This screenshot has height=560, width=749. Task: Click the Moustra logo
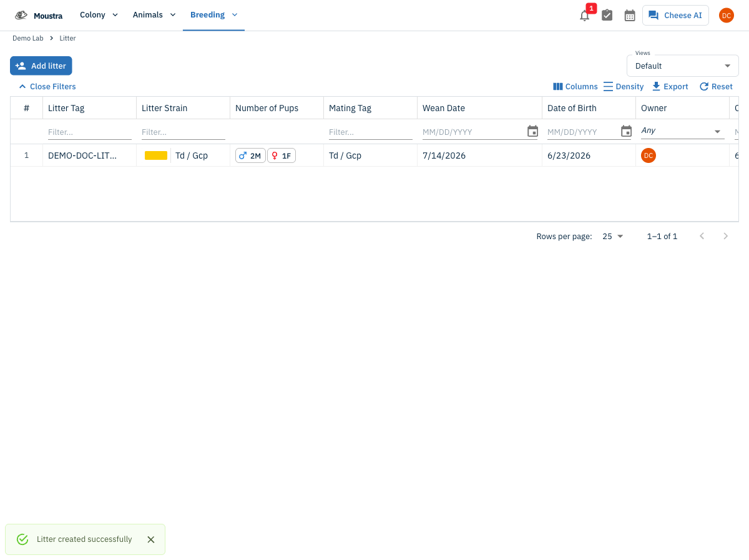coord(39,15)
